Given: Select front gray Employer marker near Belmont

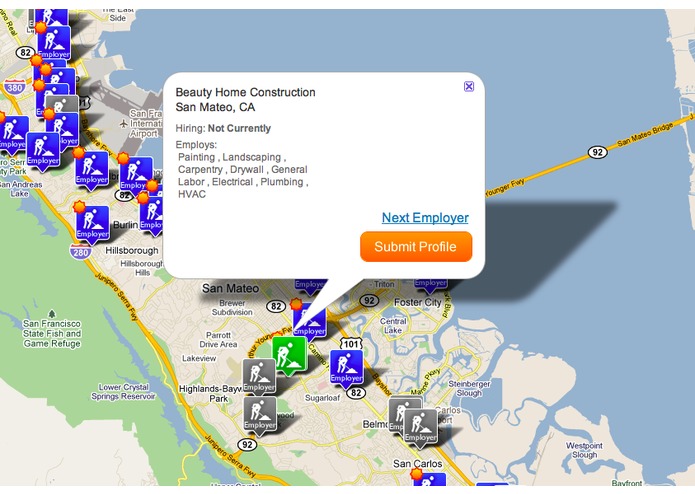Looking at the screenshot, I should pos(420,427).
